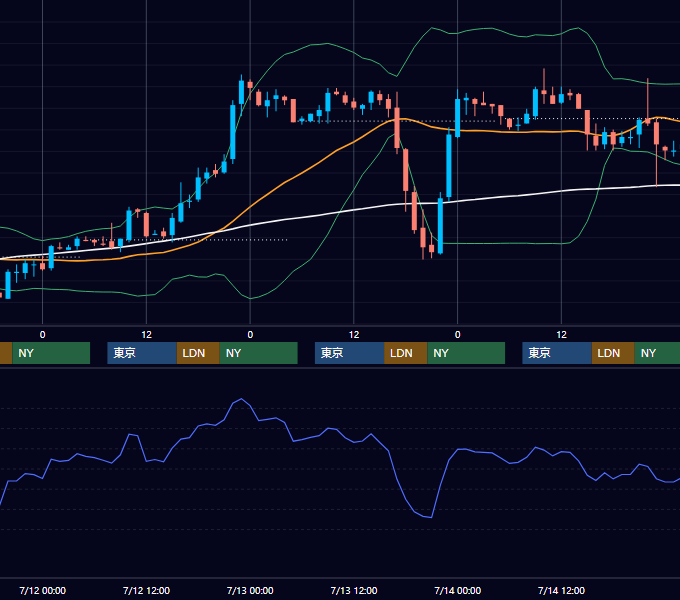This screenshot has height=600, width=680.
Task: Select the 7/12 東京 session block
Action: pyautogui.click(x=142, y=353)
